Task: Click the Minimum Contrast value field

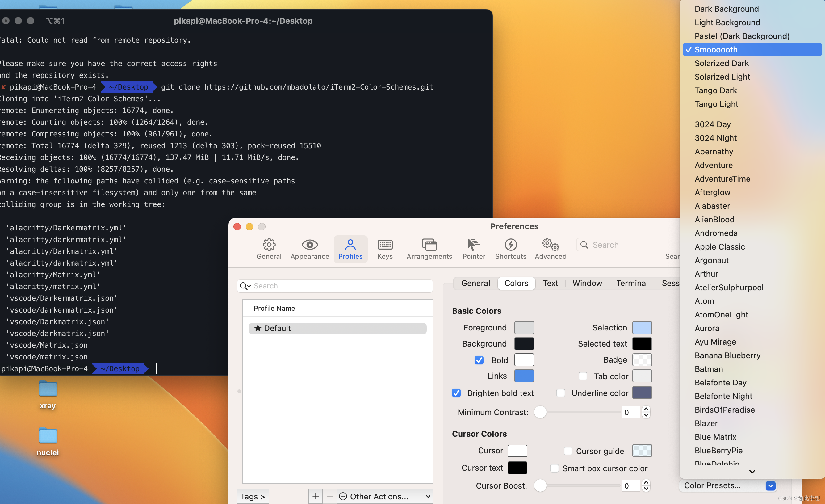Action: (630, 412)
